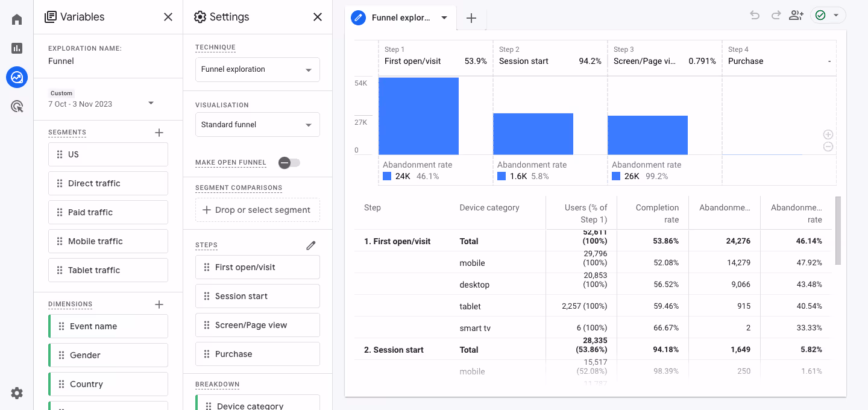Click the pencil icon on Funnel tab
868x410 pixels.
(x=358, y=17)
